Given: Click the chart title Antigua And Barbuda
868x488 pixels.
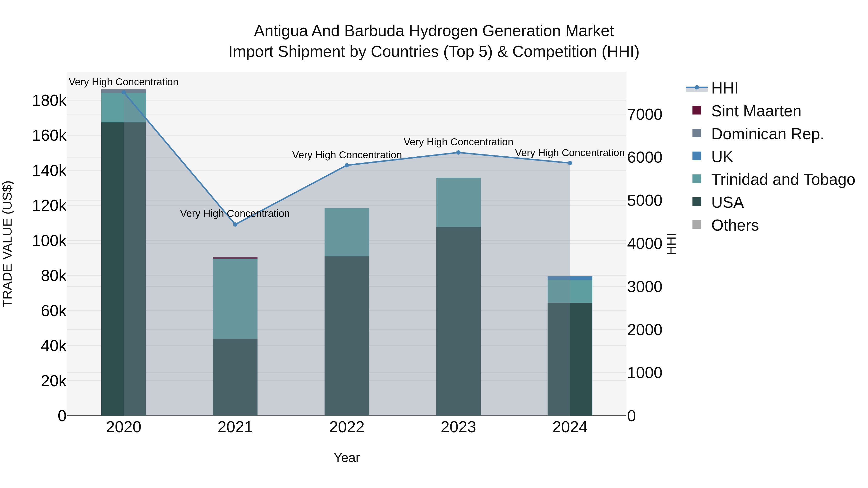Looking at the screenshot, I should 434,31.
